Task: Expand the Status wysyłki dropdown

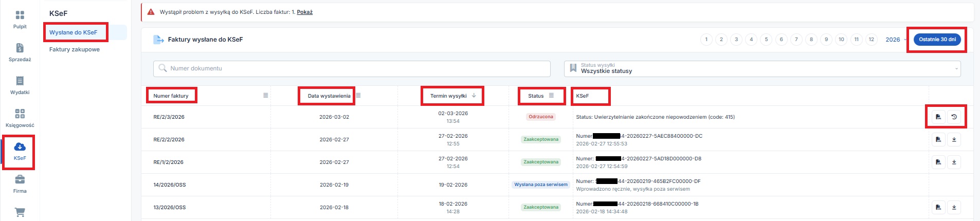Action: pos(762,68)
